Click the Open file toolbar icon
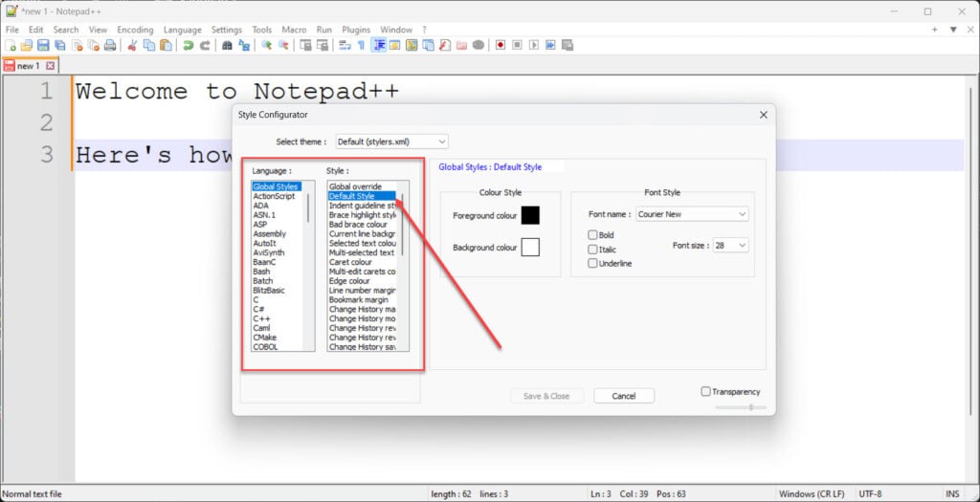This screenshot has height=502, width=980. click(26, 45)
